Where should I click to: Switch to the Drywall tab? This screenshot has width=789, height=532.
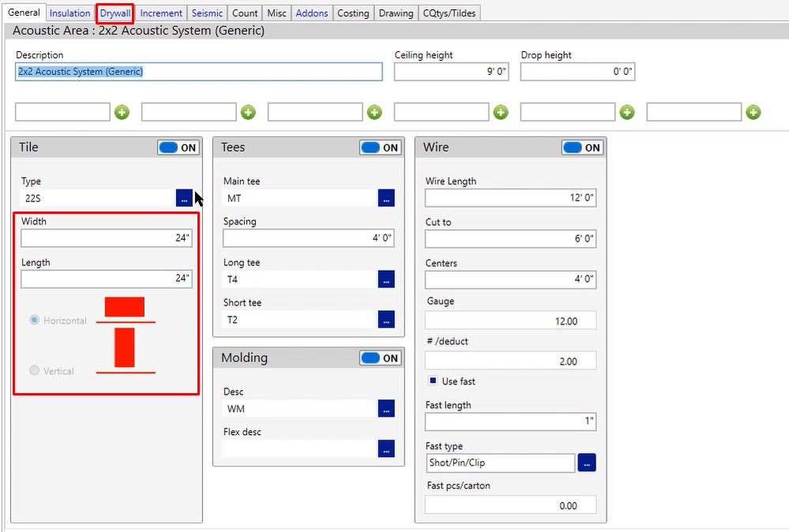(115, 13)
